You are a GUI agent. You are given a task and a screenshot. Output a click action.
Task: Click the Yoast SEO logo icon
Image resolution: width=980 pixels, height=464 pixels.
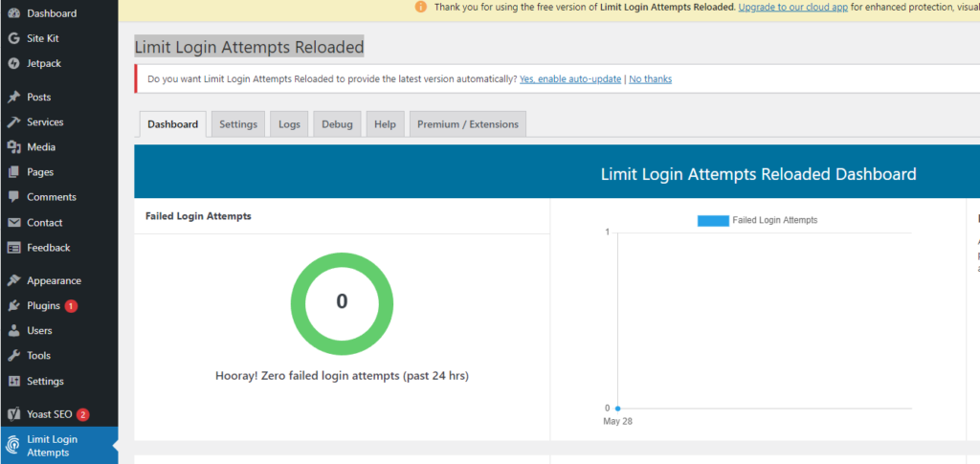(13, 414)
